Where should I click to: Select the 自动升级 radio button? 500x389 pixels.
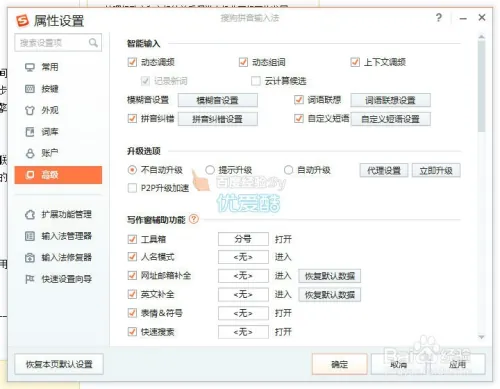[x=288, y=170]
